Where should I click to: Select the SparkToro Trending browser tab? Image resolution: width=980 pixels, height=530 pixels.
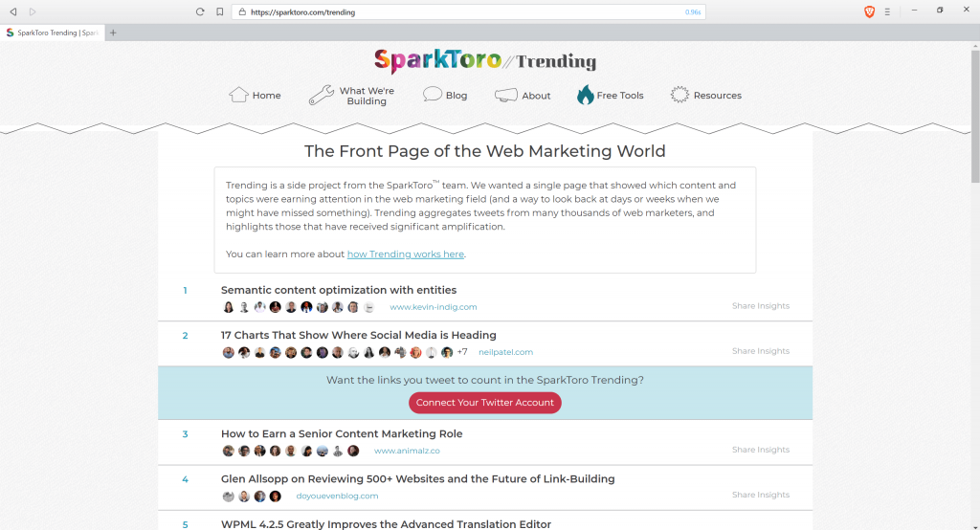point(53,33)
